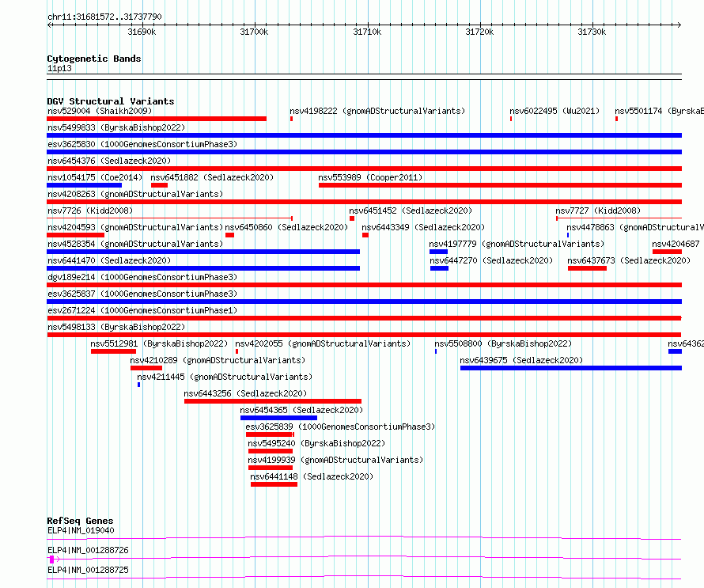Click the nsv6022495 (Wu2021) label
This screenshot has height=588, width=704.
coord(554,111)
